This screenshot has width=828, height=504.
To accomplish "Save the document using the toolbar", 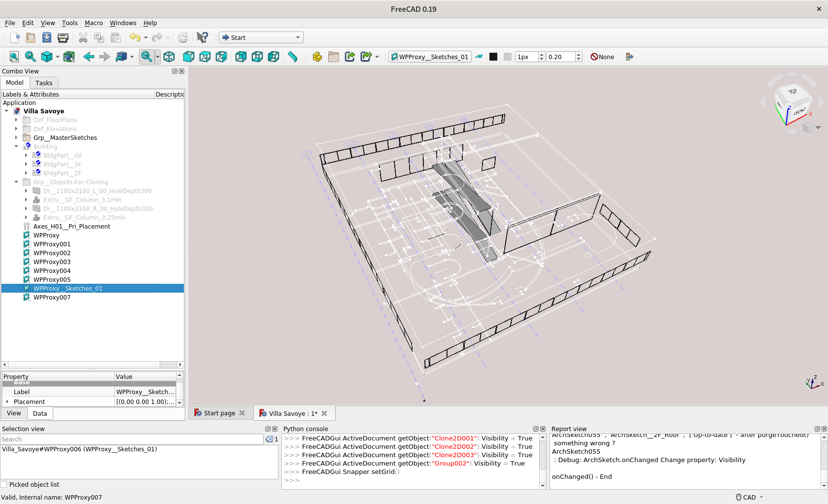I will [x=47, y=37].
